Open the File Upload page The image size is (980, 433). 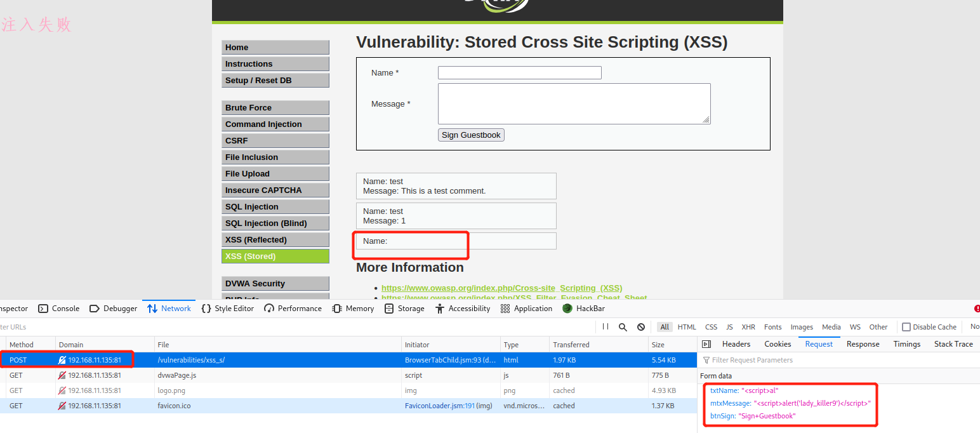pos(275,174)
